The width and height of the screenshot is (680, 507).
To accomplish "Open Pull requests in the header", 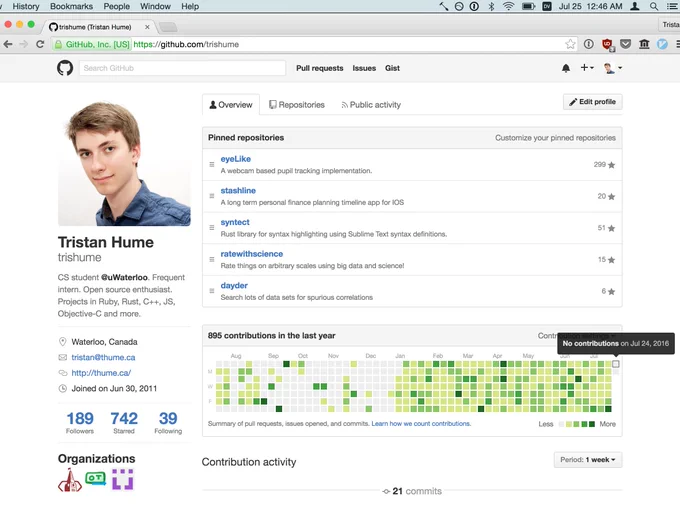I will tap(320, 68).
